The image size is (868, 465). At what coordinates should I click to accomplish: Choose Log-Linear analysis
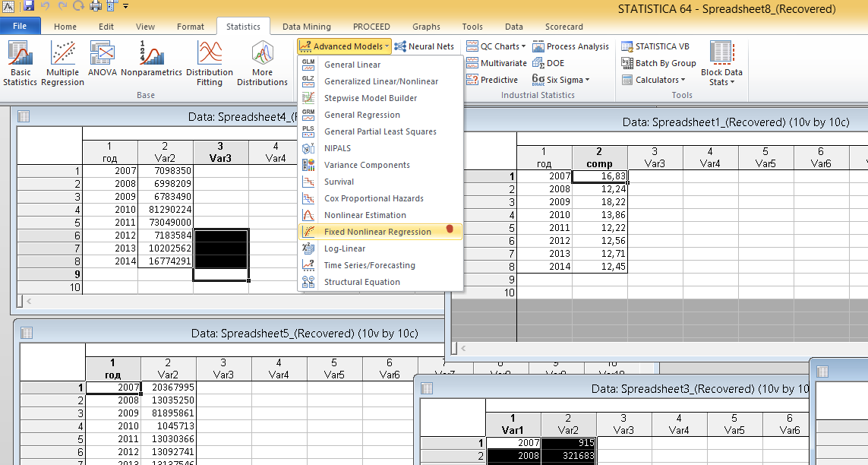(x=380, y=248)
